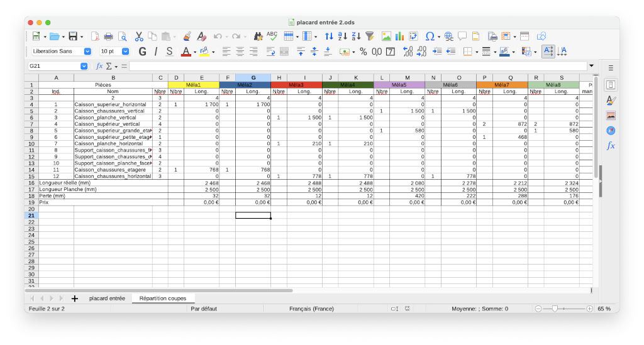Screen dimensions: 644x345
Task: Clear direct formatting icon
Action: pos(201,36)
